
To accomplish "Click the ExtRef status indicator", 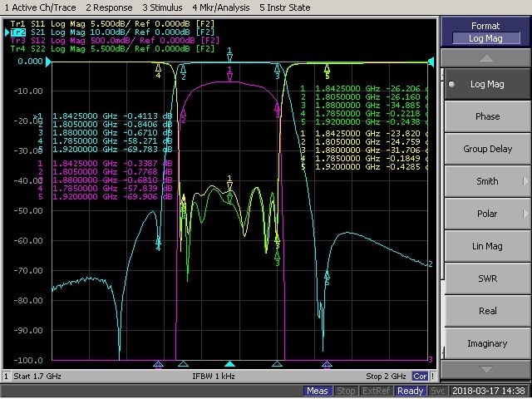I will [377, 391].
